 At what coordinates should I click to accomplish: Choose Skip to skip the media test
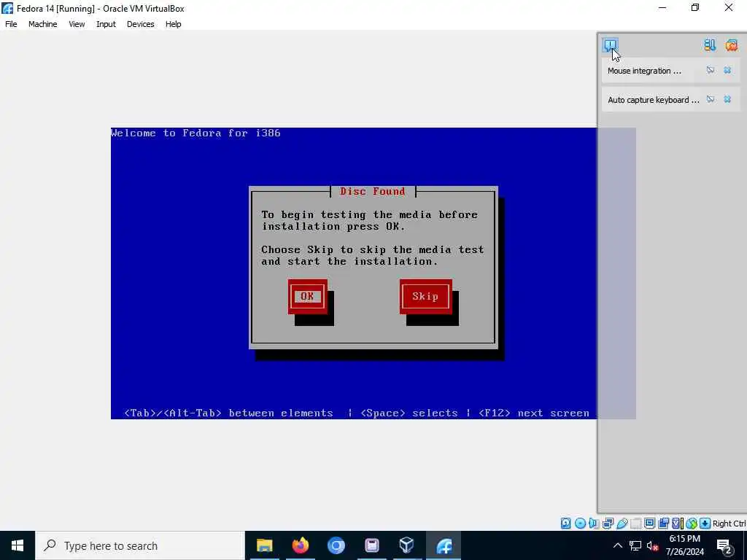425,296
